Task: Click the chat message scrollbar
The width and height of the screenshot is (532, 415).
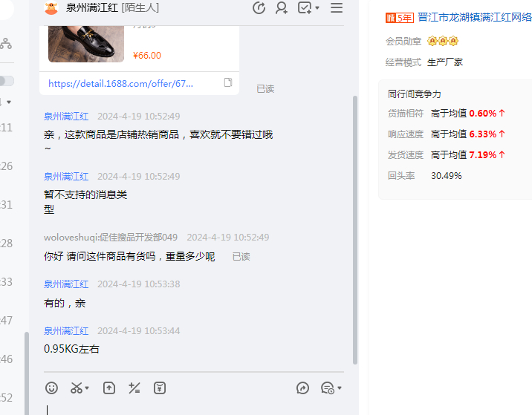Action: coord(355,230)
